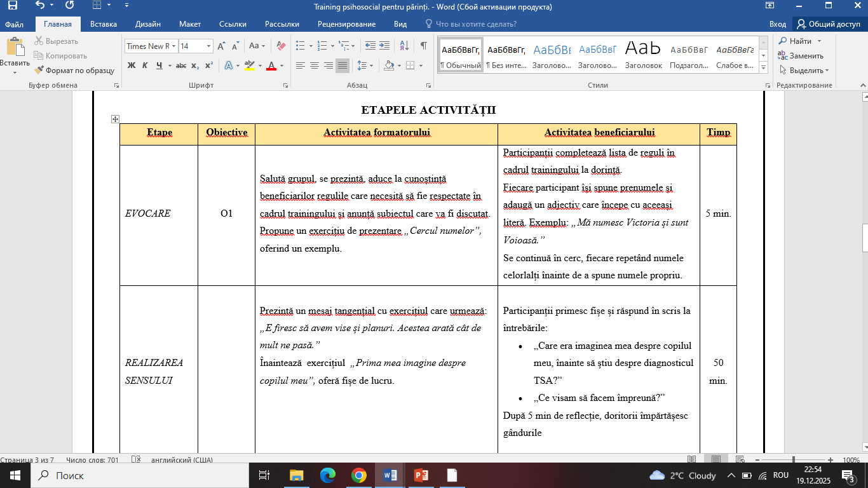The width and height of the screenshot is (868, 488).
Task: Toggle bold formatting
Action: click(x=132, y=65)
